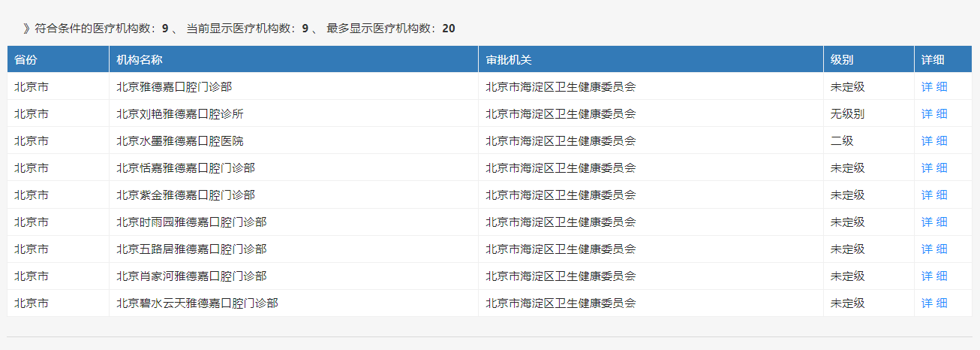This screenshot has width=980, height=350.
Task: Open 详细 link for 北京肖家河雅德嘉口腔门诊部
Action: (934, 276)
